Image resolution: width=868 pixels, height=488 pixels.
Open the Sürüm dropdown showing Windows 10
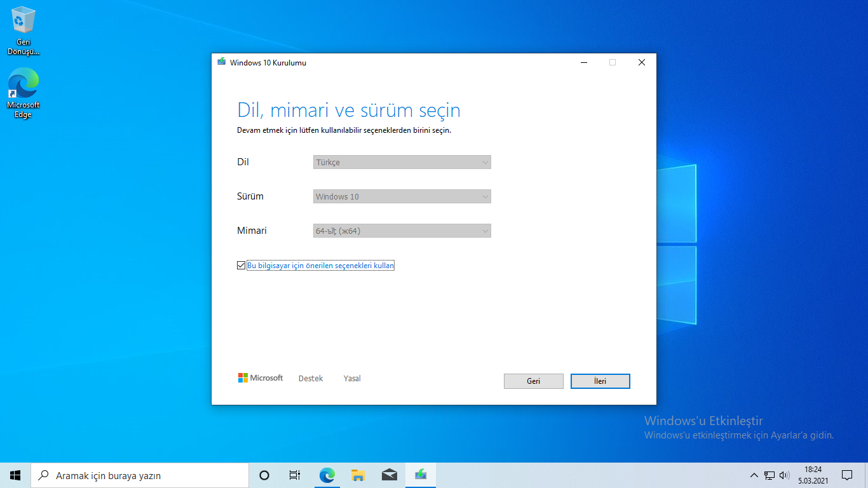(x=402, y=196)
